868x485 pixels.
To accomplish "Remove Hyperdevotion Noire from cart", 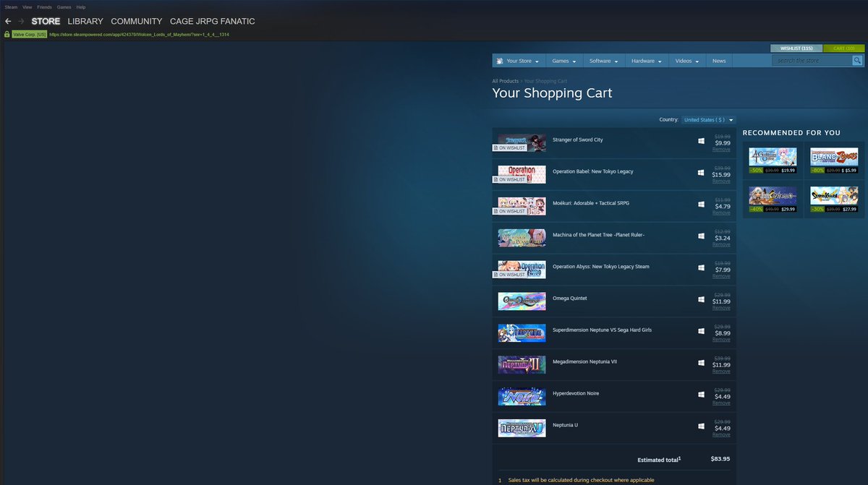I will (721, 403).
